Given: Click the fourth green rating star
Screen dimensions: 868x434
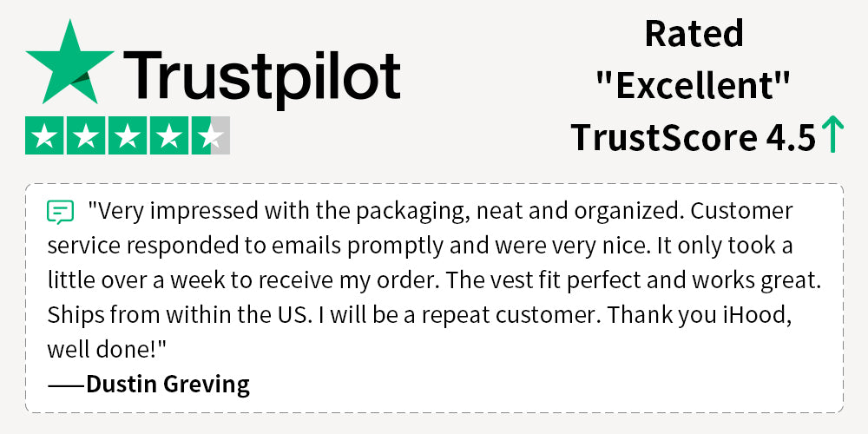Looking at the screenshot, I should pos(169,135).
